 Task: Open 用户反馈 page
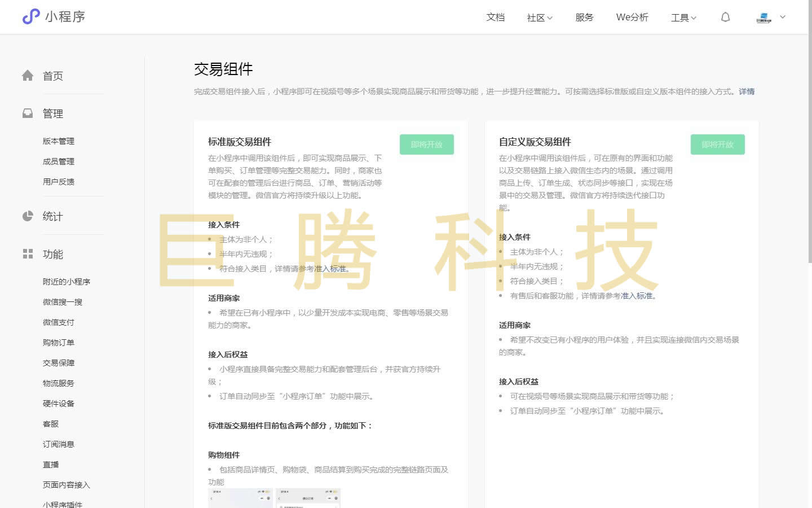[59, 182]
